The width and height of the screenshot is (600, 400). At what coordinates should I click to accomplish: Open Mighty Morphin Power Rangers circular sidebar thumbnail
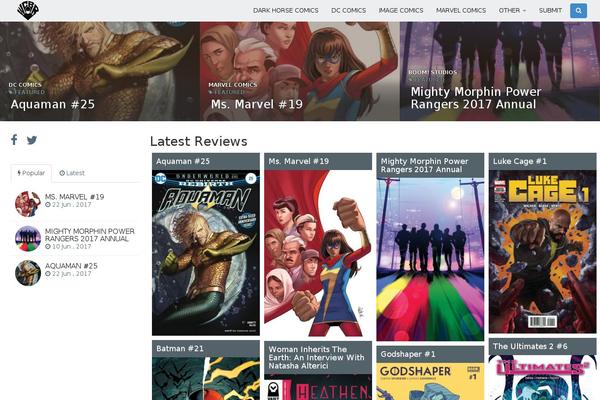28,238
